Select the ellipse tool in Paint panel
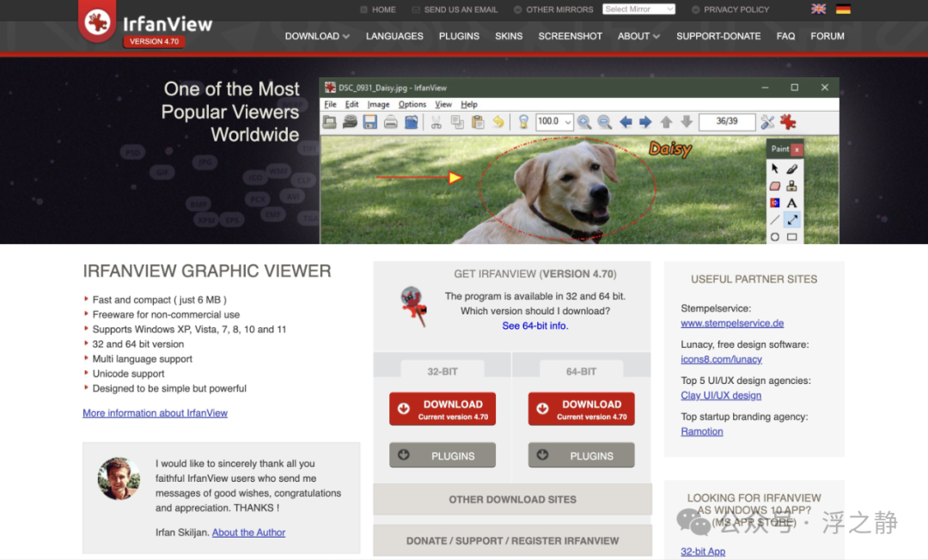928x560 pixels. click(775, 237)
